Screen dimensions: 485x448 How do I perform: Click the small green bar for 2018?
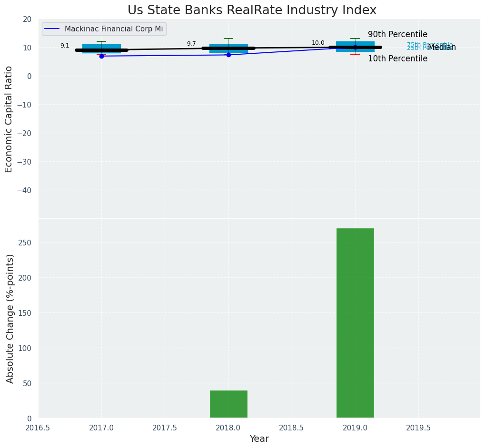(228, 404)
